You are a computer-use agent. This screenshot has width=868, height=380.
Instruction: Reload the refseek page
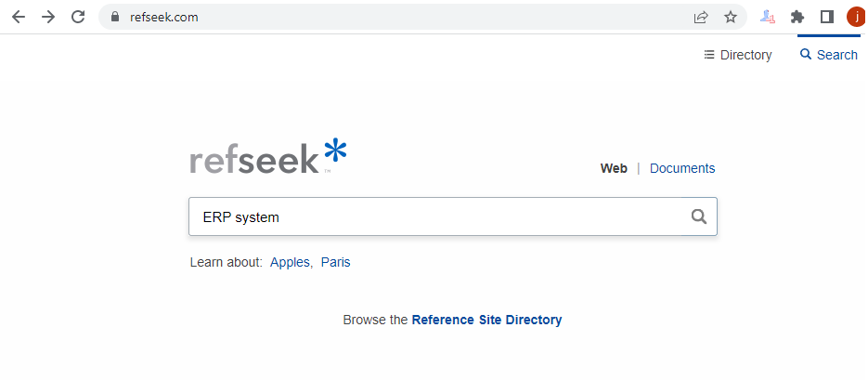78,17
